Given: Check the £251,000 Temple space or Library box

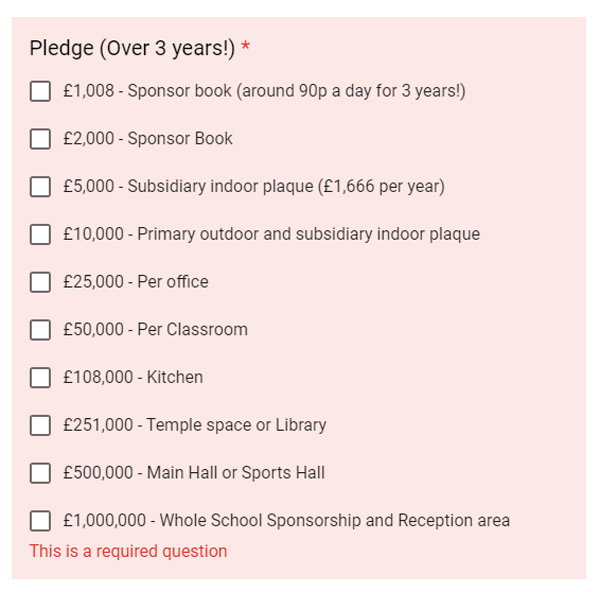Looking at the screenshot, I should (40, 425).
